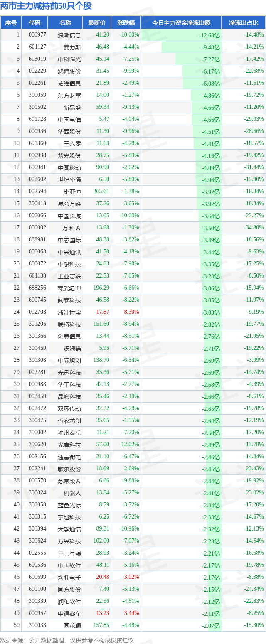Click stock name 三六零
The image size is (266, 644).
tap(72, 143)
